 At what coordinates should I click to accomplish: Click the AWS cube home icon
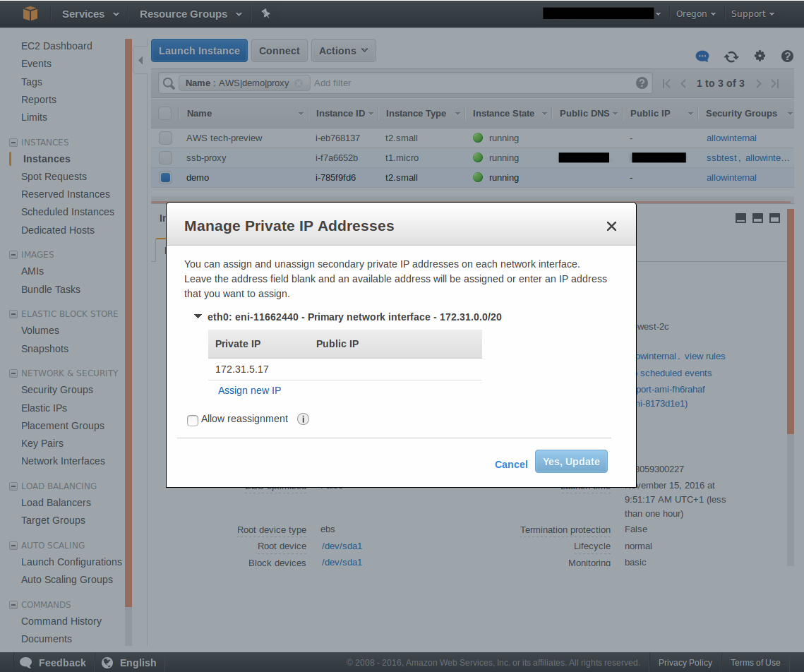point(30,13)
